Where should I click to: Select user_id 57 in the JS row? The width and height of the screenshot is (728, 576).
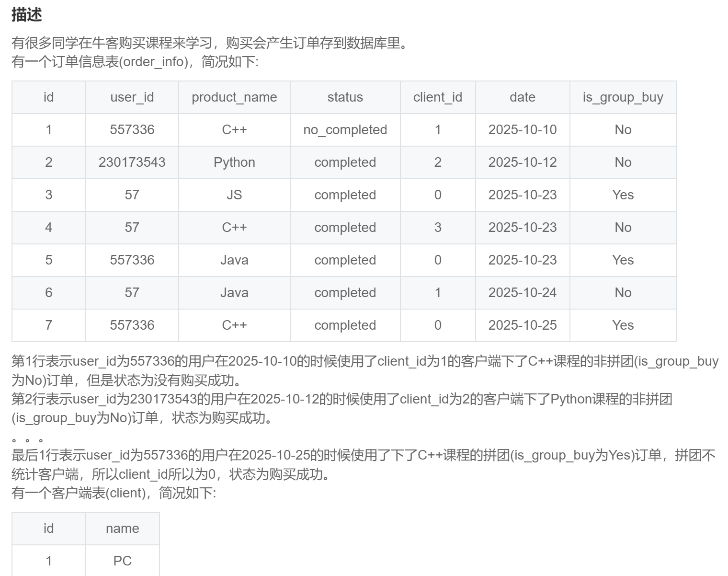coord(132,195)
